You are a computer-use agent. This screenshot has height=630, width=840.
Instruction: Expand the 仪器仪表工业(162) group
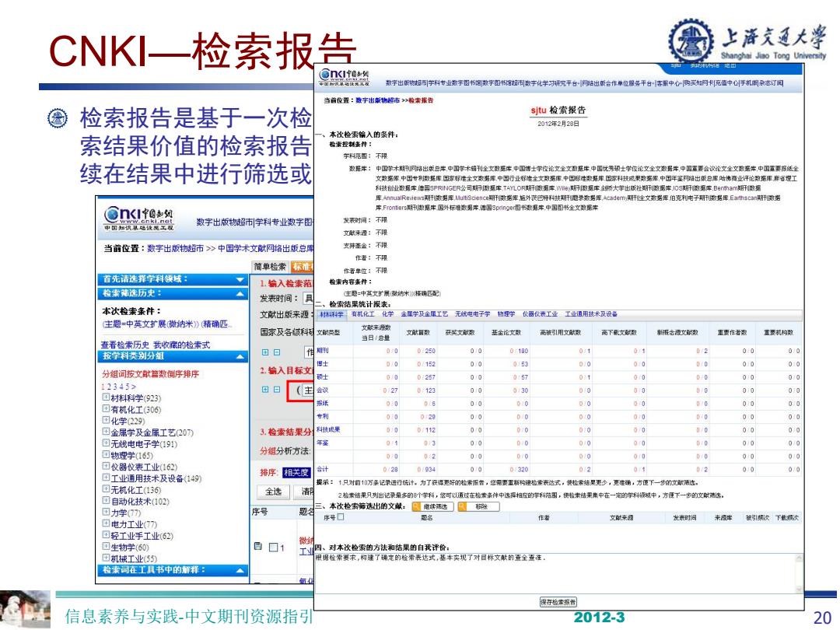(106, 467)
